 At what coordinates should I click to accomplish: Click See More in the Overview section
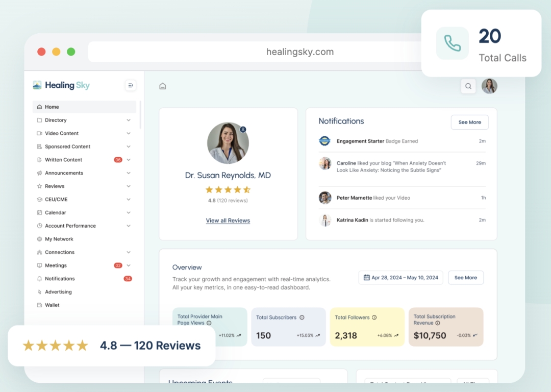465,278
